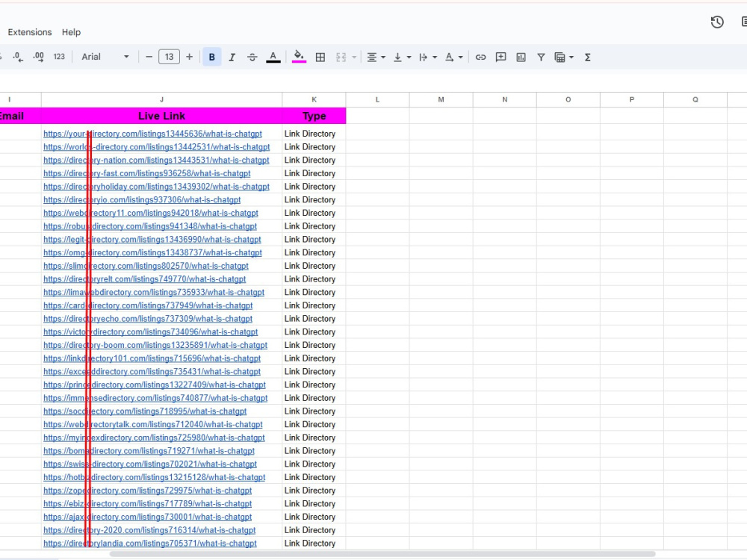Open text rotation dropdown
This screenshot has height=560, width=747.
[x=453, y=57]
